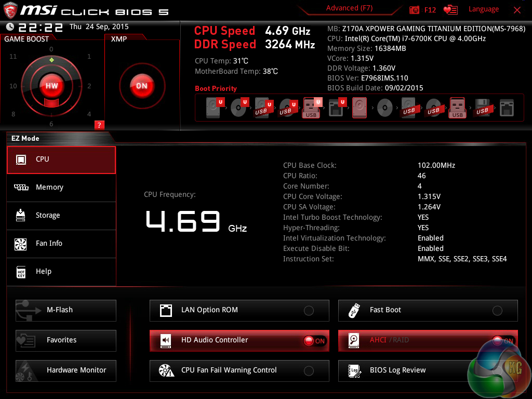View the Storage section
The width and height of the screenshot is (532, 399).
click(x=61, y=216)
